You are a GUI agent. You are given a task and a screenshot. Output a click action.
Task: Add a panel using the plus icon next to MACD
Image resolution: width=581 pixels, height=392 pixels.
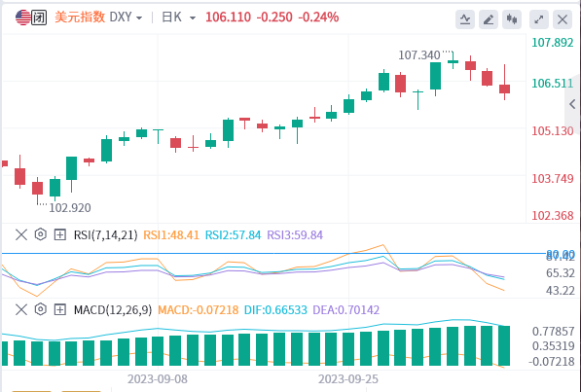pyautogui.click(x=60, y=309)
